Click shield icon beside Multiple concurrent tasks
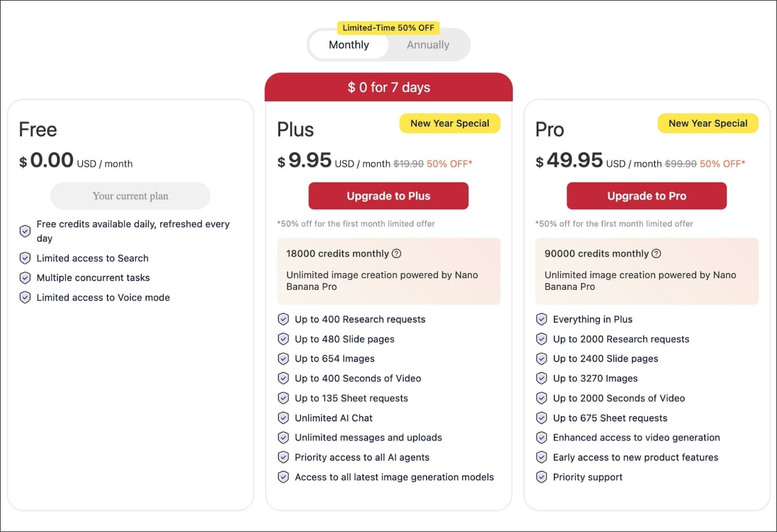The width and height of the screenshot is (777, 532). (x=25, y=278)
